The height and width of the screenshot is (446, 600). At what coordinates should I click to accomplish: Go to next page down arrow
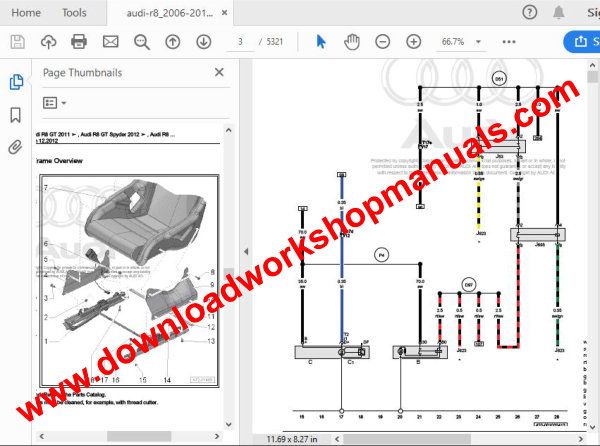[204, 42]
